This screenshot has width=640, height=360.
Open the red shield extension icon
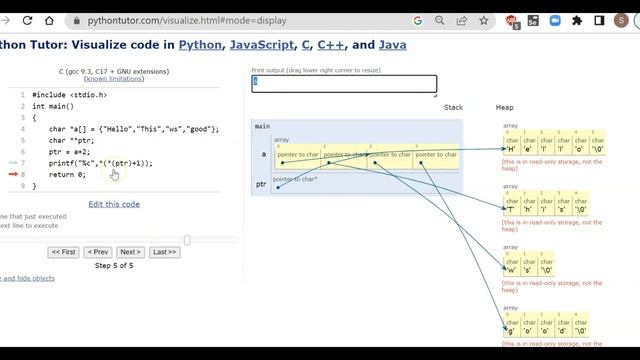point(512,22)
